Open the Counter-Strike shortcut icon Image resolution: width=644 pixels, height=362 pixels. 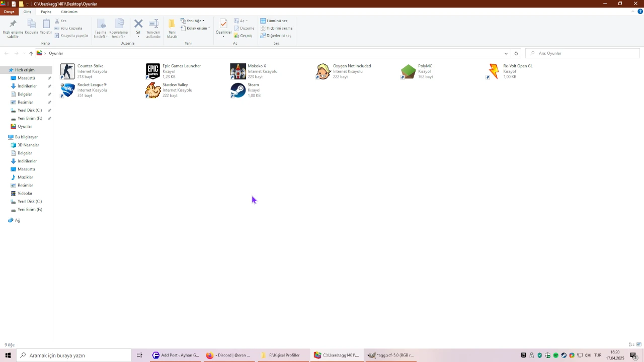coord(67,71)
